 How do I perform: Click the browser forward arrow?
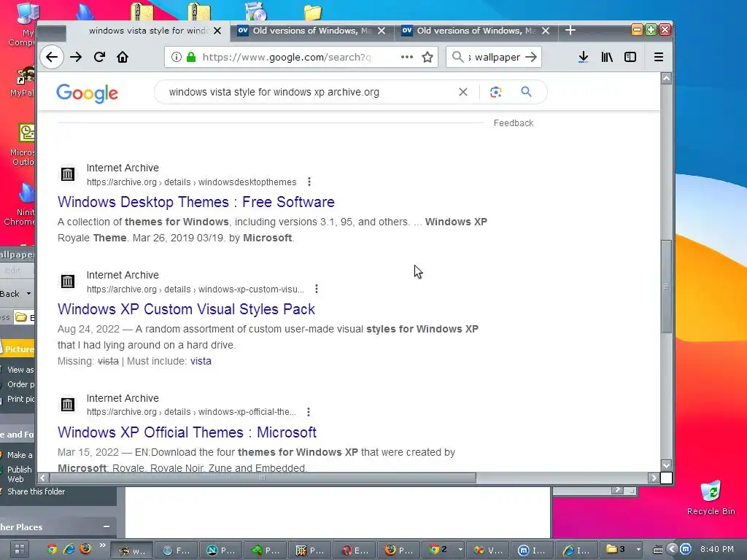tap(76, 57)
